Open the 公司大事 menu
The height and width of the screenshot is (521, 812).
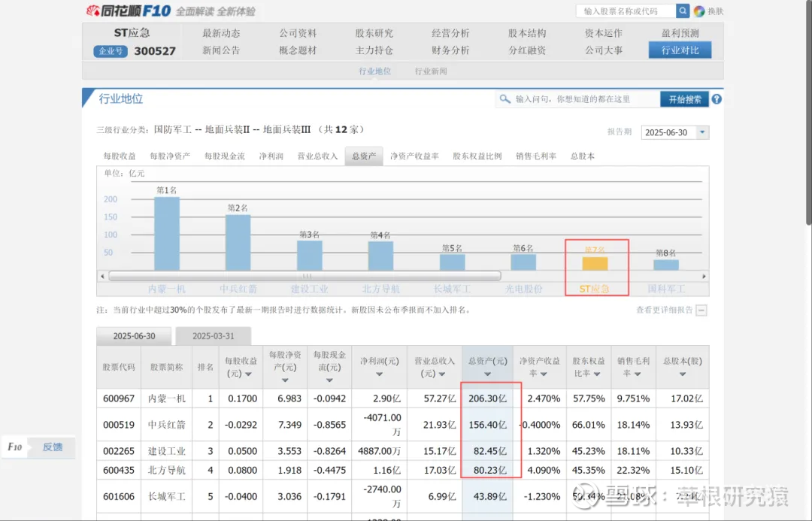[604, 50]
